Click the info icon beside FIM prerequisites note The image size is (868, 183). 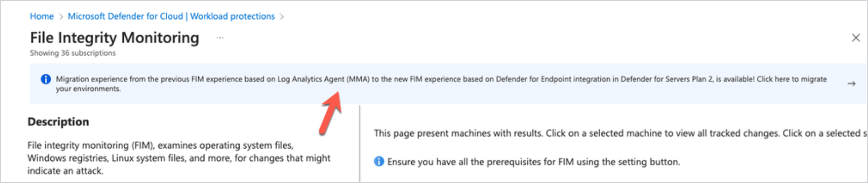[x=379, y=161]
